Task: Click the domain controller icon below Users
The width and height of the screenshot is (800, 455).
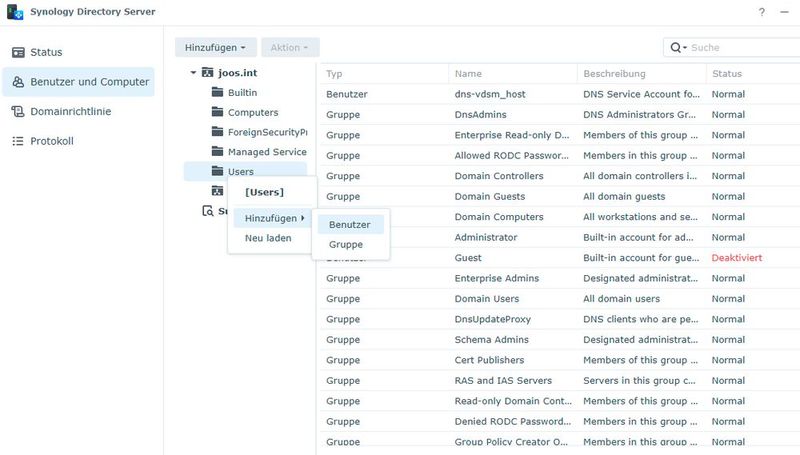Action: pos(217,191)
